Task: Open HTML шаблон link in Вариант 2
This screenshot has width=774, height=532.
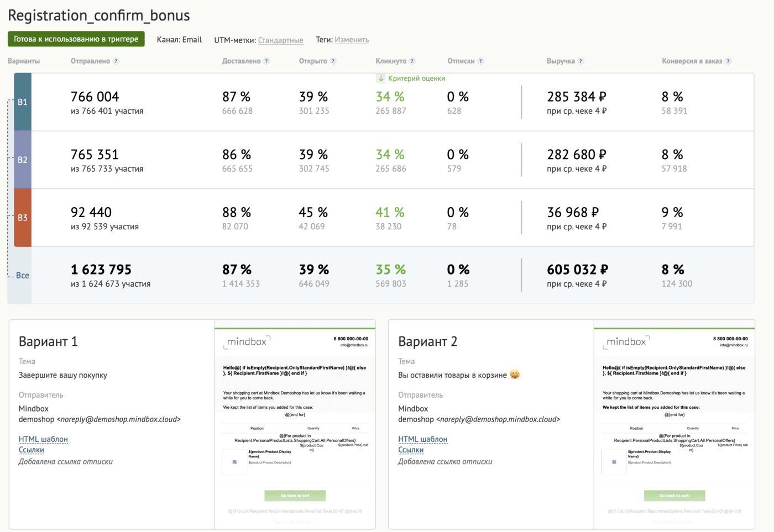Action: (x=423, y=439)
